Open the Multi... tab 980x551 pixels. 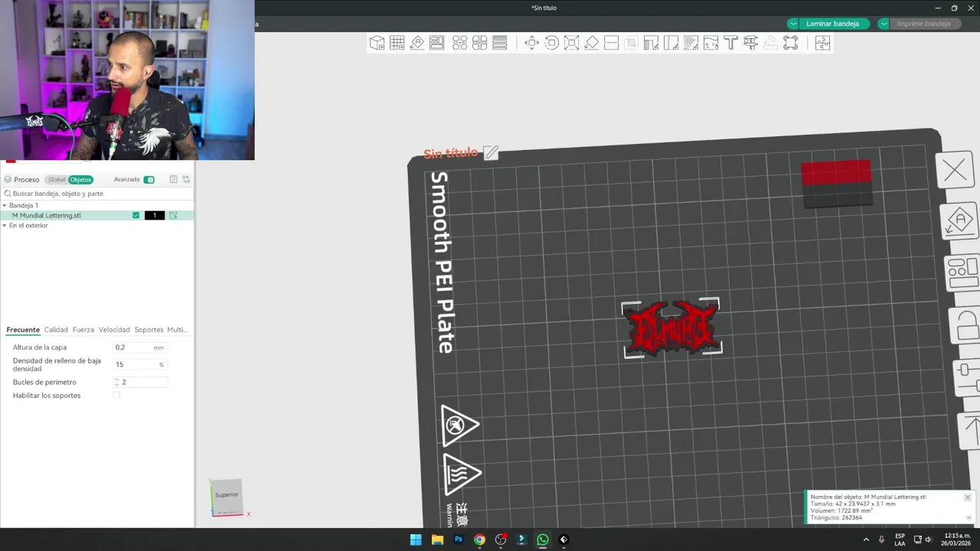(178, 330)
